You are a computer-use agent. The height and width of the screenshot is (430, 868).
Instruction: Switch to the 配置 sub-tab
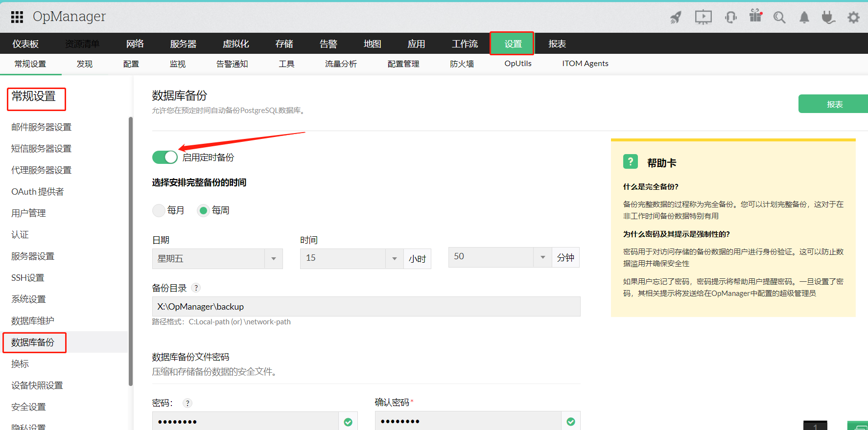(131, 64)
